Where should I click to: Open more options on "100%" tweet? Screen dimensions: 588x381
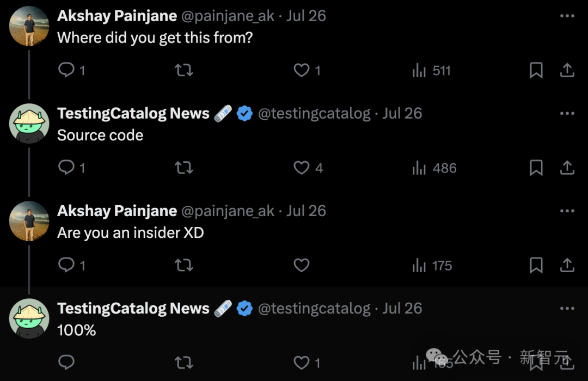coord(567,308)
